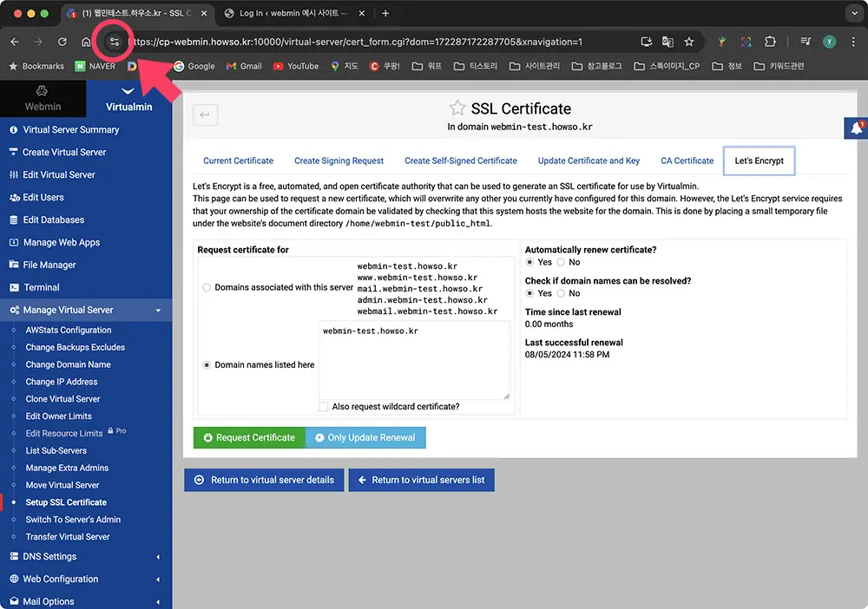
Task: Open Setup SSL Certificate
Action: pos(66,502)
